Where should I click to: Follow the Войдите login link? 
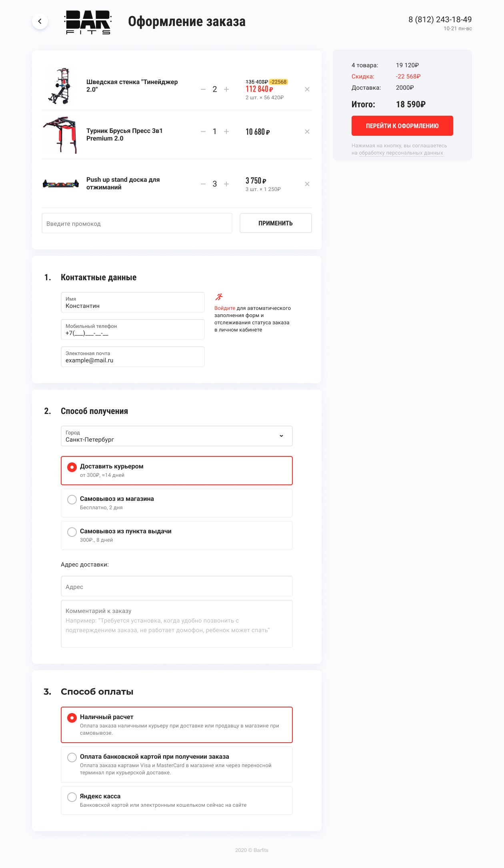(x=225, y=308)
